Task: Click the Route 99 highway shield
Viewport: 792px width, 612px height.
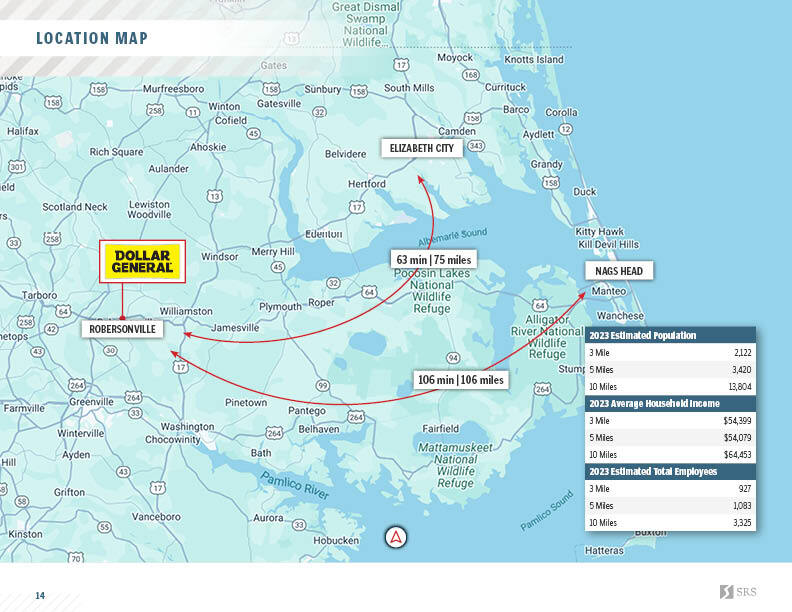Action: pyautogui.click(x=322, y=385)
